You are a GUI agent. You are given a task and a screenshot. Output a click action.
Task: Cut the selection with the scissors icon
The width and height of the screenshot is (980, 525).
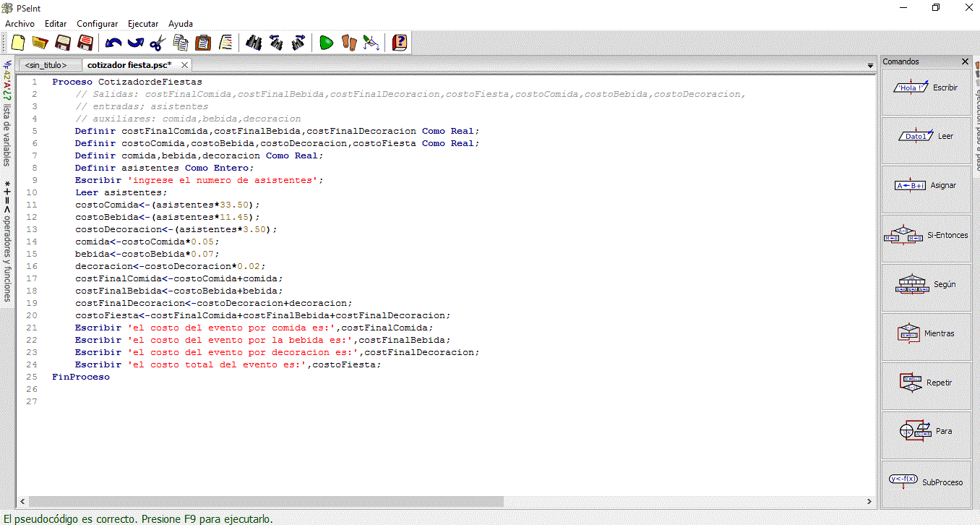point(158,43)
